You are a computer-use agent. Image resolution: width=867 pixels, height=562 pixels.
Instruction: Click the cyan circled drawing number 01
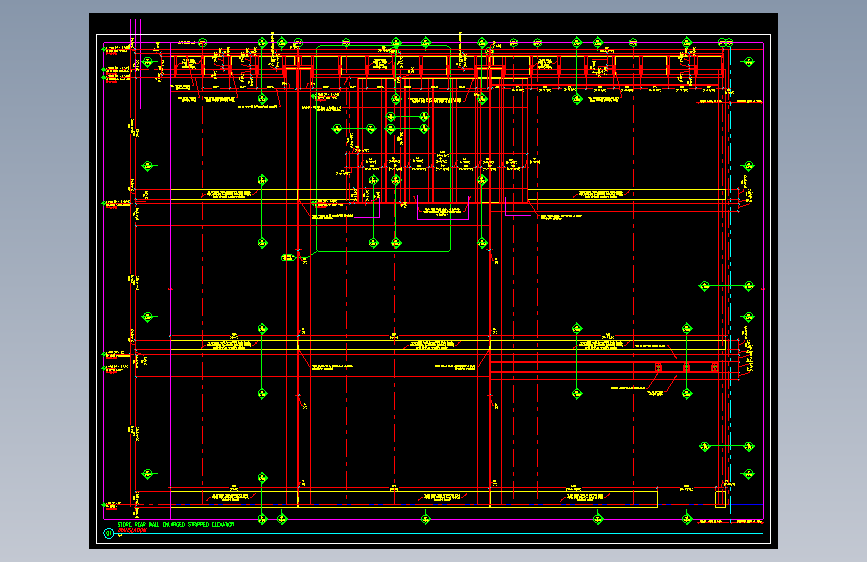click(x=109, y=533)
